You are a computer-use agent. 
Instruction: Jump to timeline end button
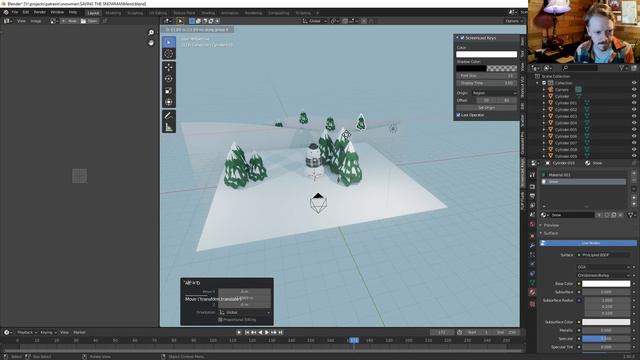(x=280, y=333)
